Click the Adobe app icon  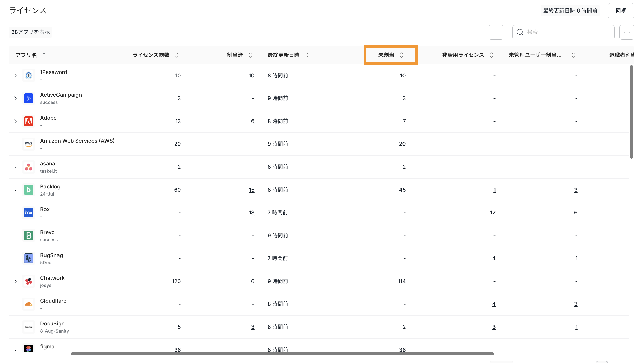click(29, 121)
